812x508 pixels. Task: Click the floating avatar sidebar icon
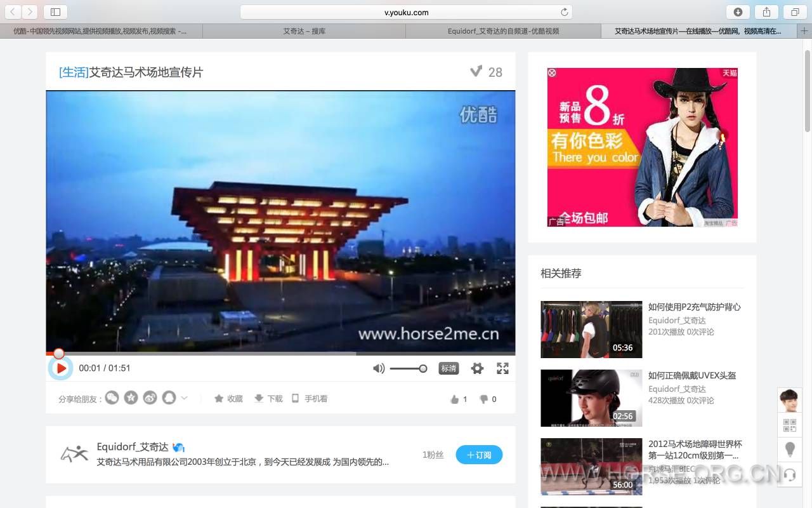tap(790, 401)
